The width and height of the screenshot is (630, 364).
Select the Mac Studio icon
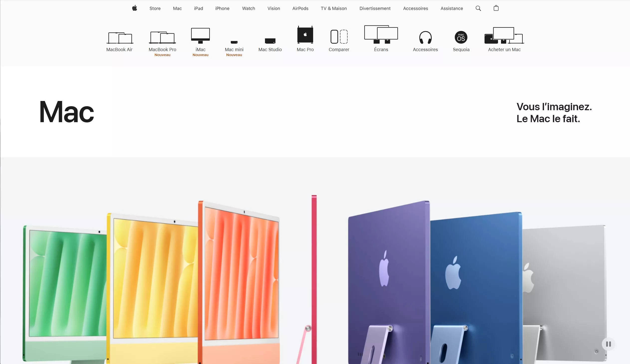(270, 41)
